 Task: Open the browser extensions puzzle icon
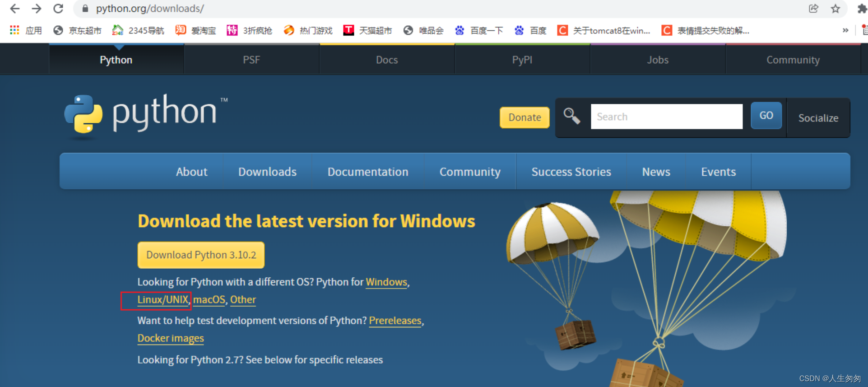[862, 9]
